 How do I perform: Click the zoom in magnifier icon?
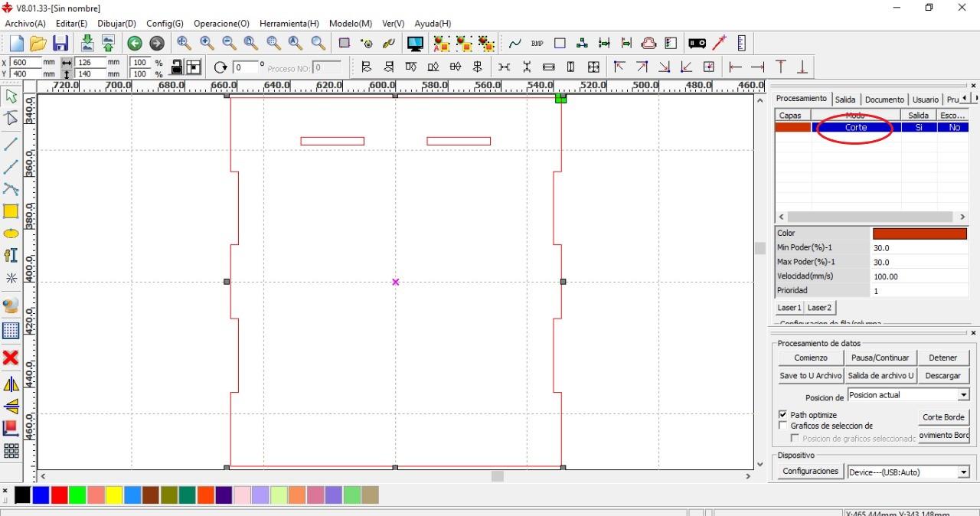click(207, 44)
